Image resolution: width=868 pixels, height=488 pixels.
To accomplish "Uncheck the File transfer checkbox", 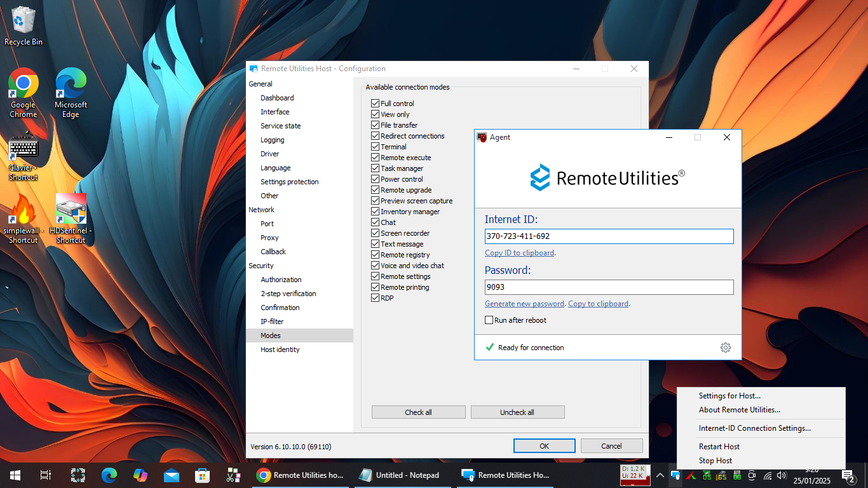I will pos(376,125).
